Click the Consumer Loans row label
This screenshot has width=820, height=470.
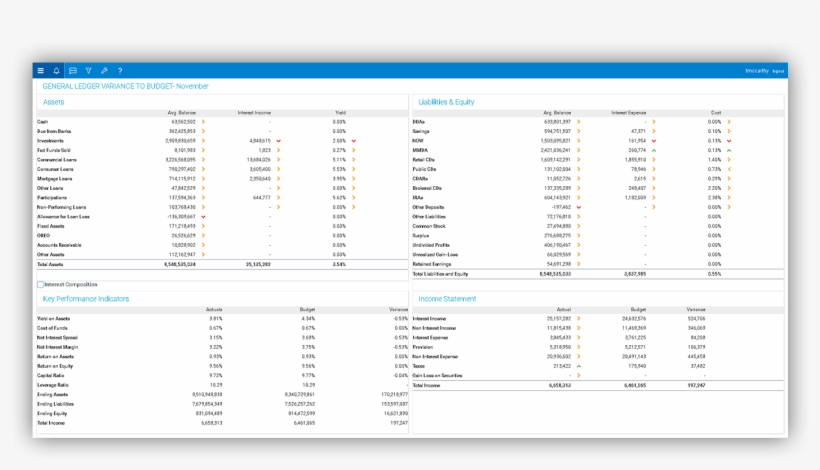pyautogui.click(x=55, y=169)
